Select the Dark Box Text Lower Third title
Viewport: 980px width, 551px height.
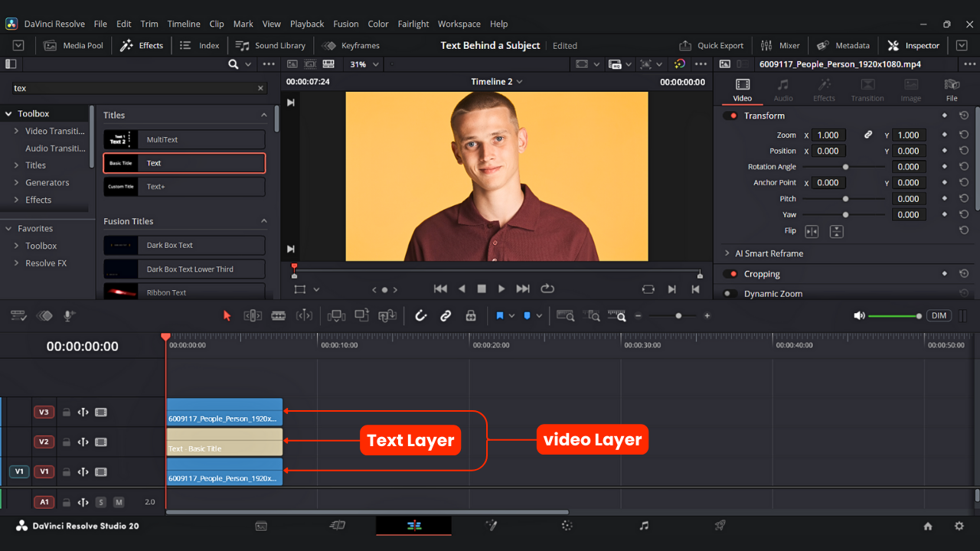184,269
